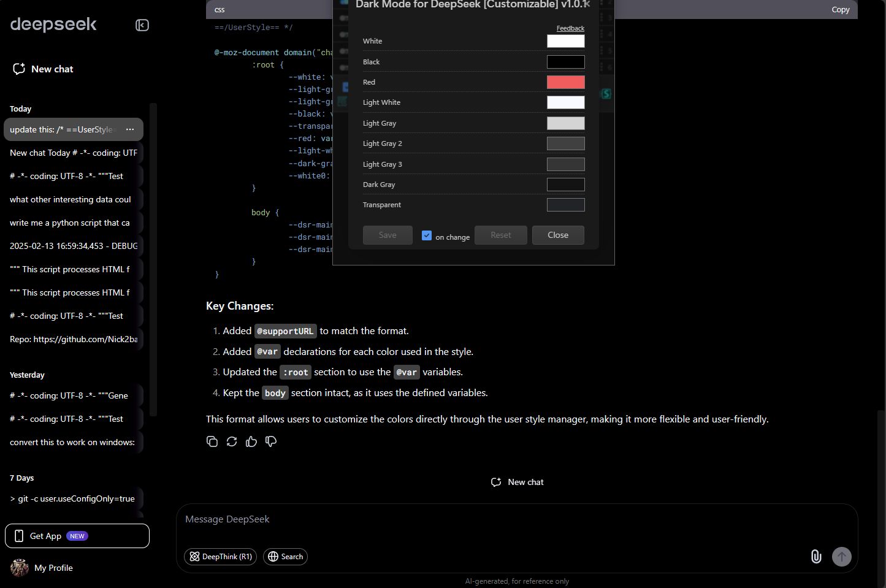This screenshot has width=886, height=588.
Task: Click the DeepThink atom icon
Action: (x=194, y=557)
